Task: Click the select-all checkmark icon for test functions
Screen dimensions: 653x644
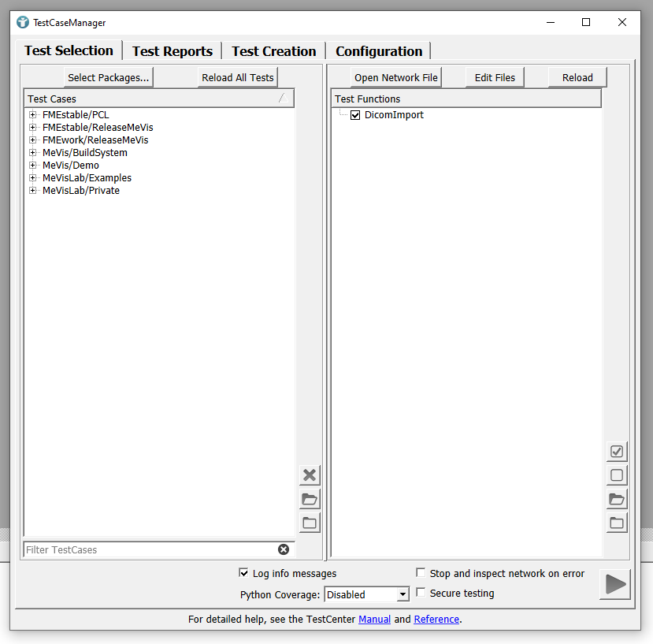Action: click(617, 452)
